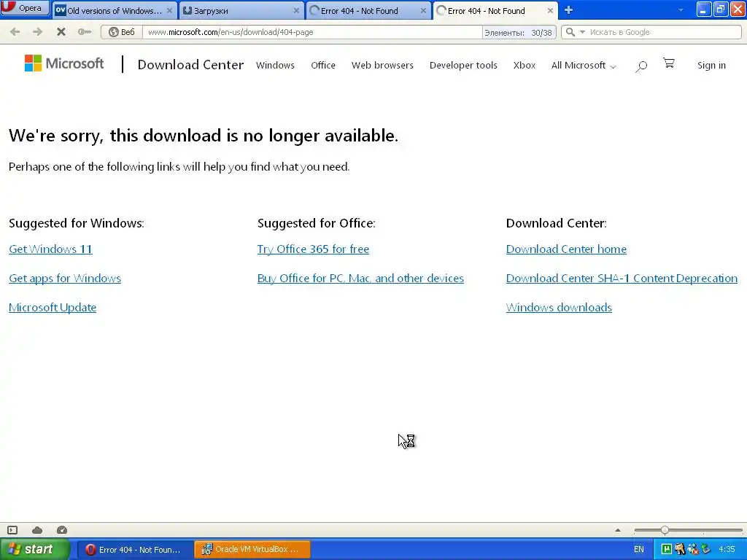Open the Opera main menu button

[25, 7]
